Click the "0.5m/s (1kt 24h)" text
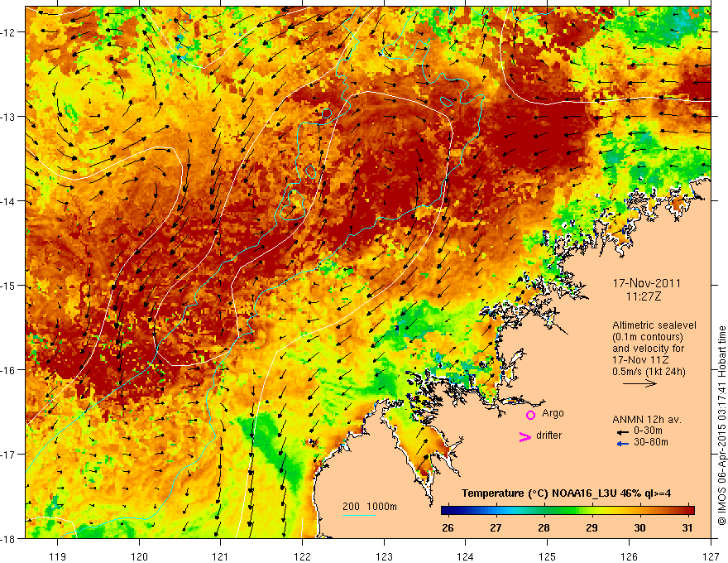 pos(649,372)
